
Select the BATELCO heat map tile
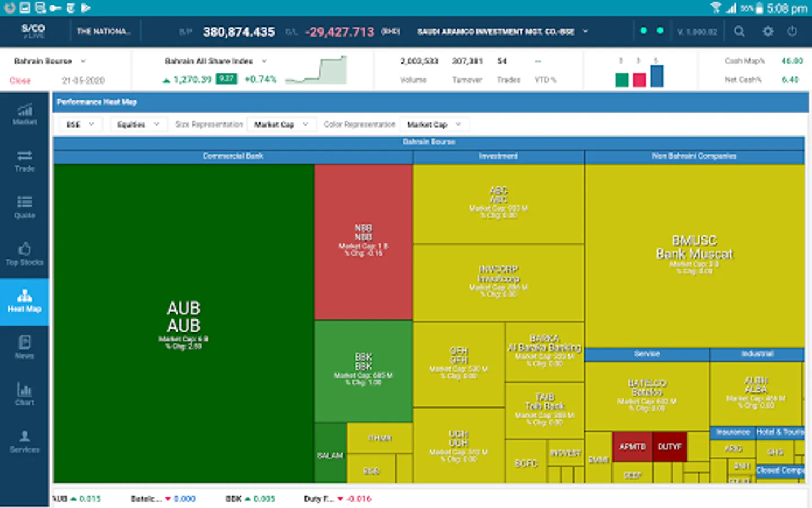point(647,396)
